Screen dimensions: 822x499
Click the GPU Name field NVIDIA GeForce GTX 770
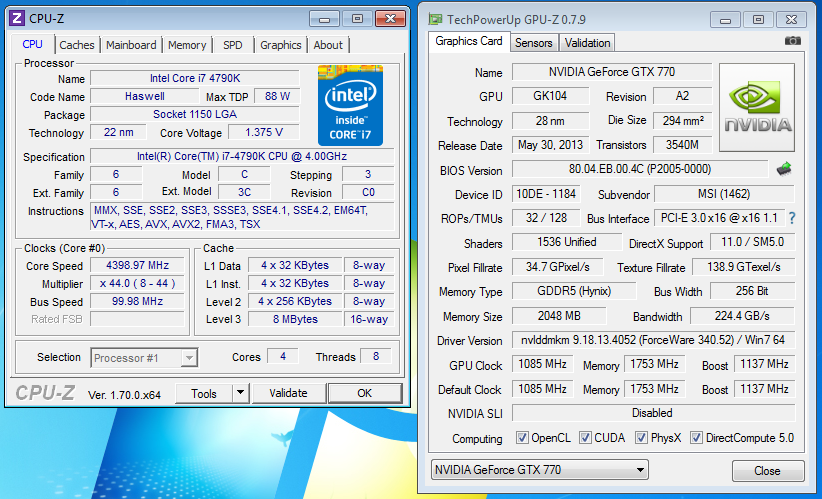pos(612,72)
